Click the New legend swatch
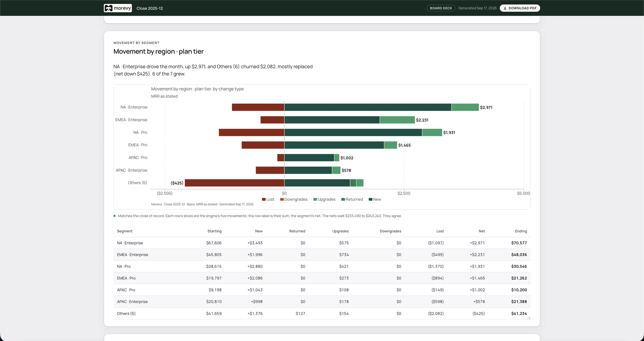The image size is (644, 341). pos(370,199)
